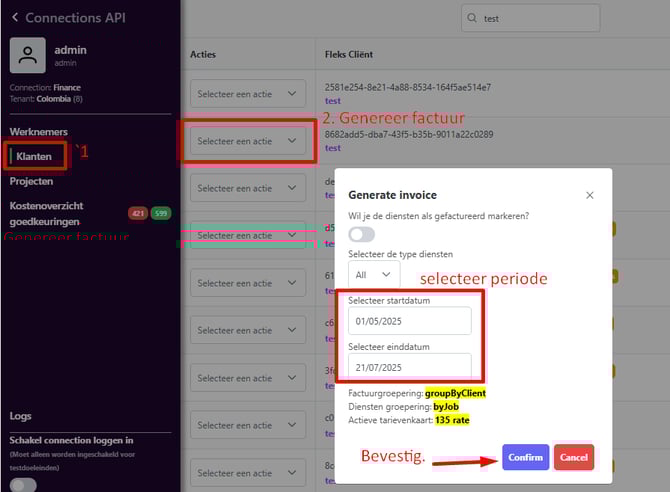Toggle mark services as invoiced switch
The height and width of the screenshot is (492, 670).
click(x=361, y=234)
